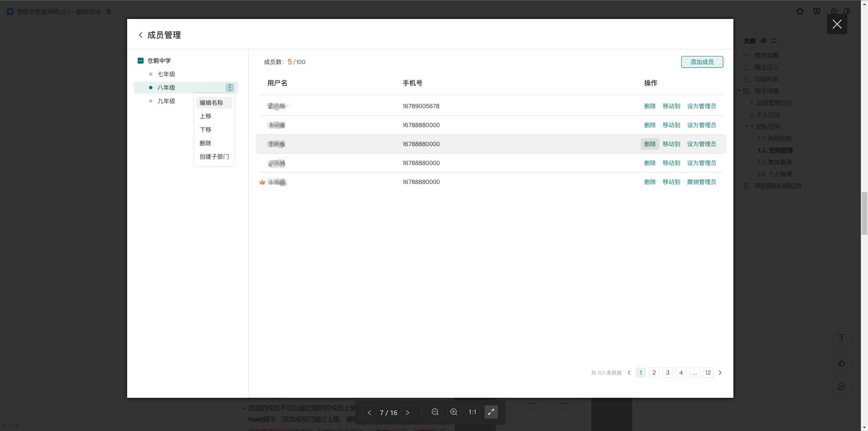Open the three-dot menu on 八年级

point(230,87)
